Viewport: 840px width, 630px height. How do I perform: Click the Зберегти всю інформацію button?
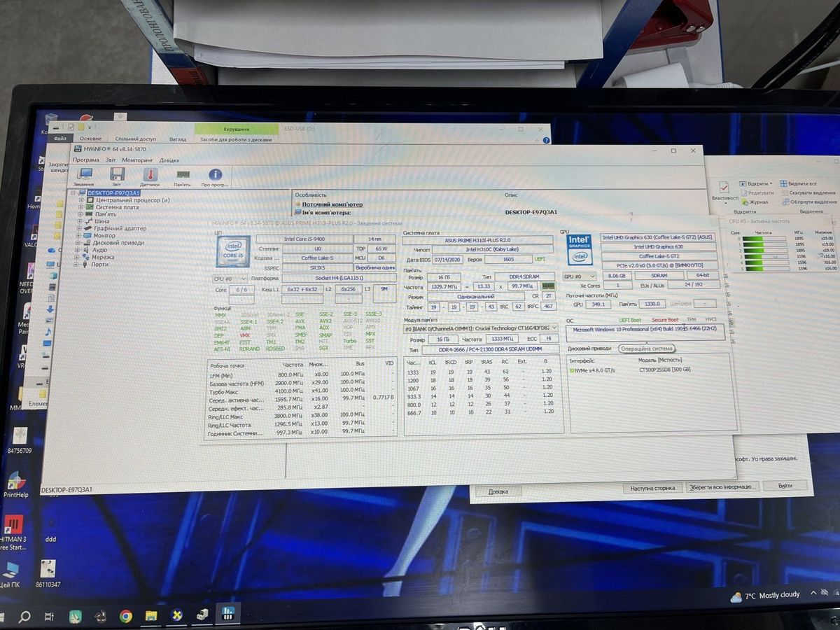click(722, 486)
